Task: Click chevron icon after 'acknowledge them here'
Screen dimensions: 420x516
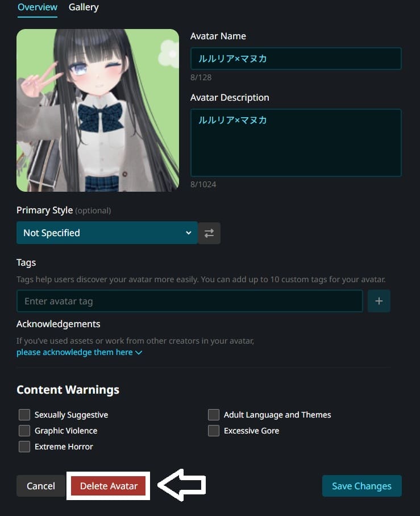Action: [139, 353]
